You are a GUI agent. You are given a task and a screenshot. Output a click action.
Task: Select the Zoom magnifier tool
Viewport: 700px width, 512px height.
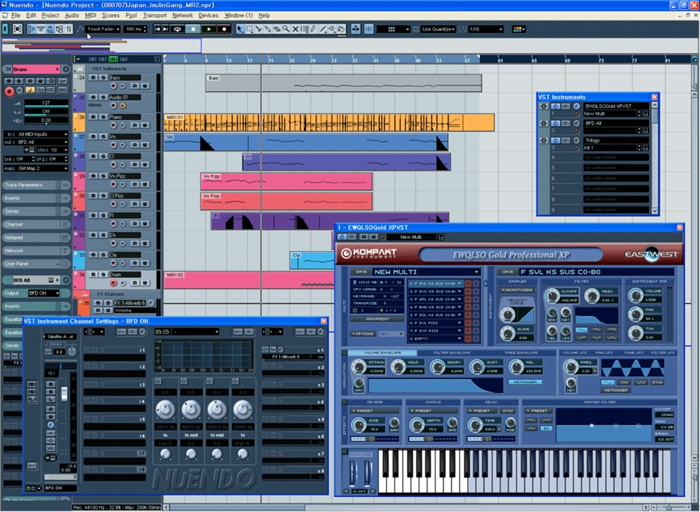286,29
